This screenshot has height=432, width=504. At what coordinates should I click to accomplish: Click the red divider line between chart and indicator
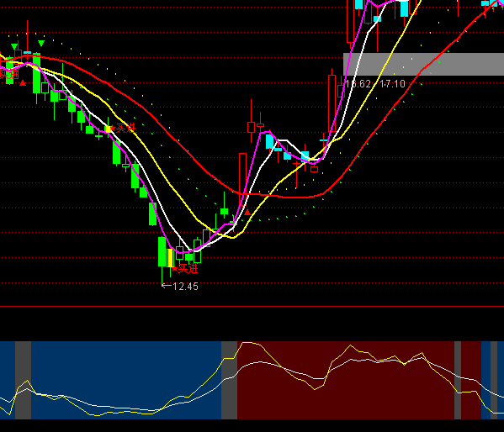(x=252, y=307)
